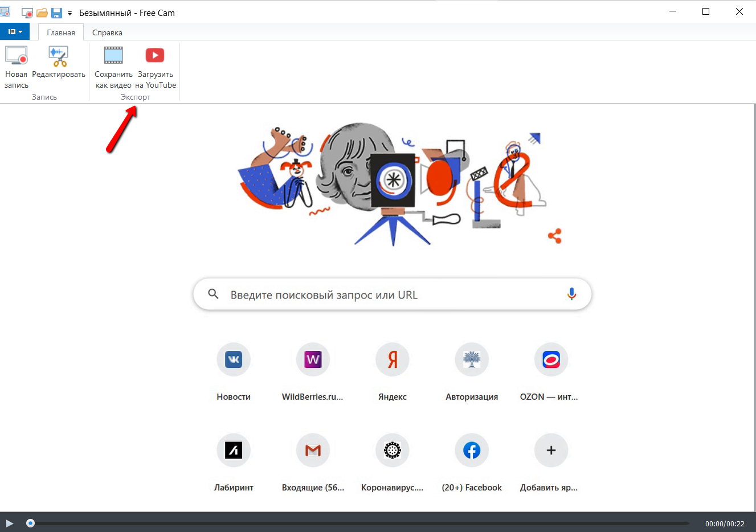Click Загрузить на YouTube icon
This screenshot has width=756, height=532.
155,55
